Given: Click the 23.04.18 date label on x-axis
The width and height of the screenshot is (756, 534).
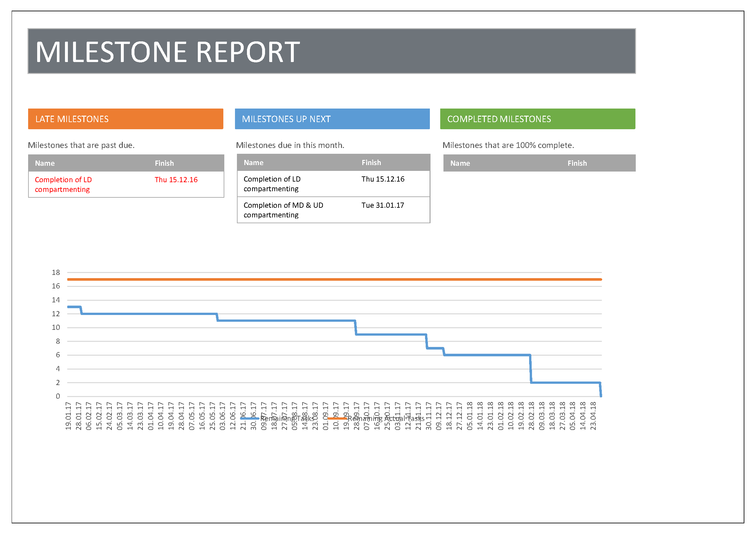Looking at the screenshot, I should click(x=593, y=416).
